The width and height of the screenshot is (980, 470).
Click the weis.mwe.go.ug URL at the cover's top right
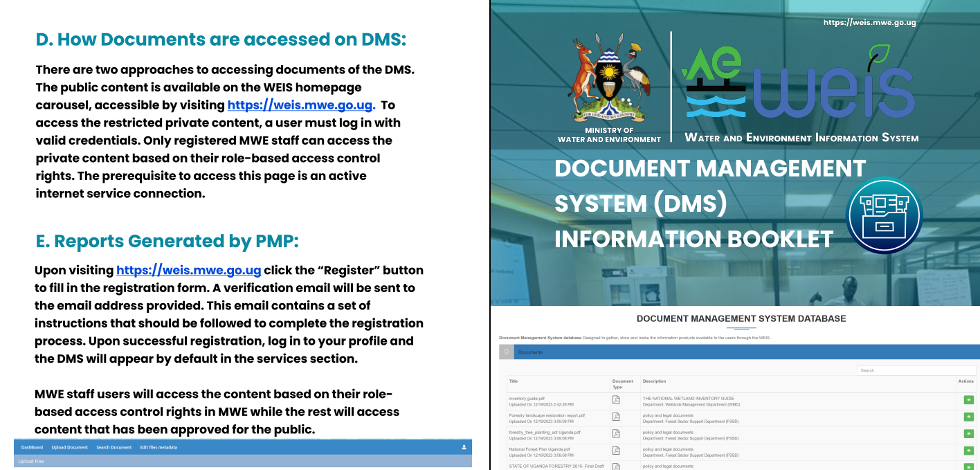click(x=870, y=23)
